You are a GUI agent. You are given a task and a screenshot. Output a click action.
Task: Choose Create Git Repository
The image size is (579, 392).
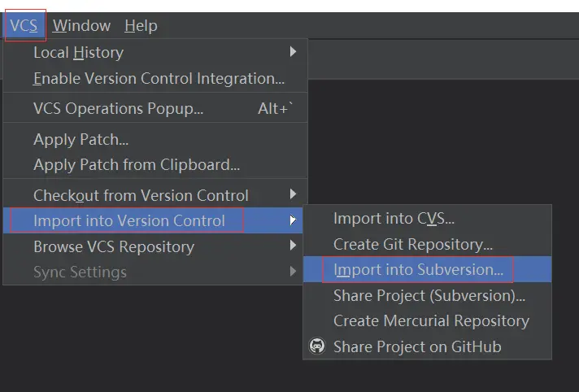point(413,244)
